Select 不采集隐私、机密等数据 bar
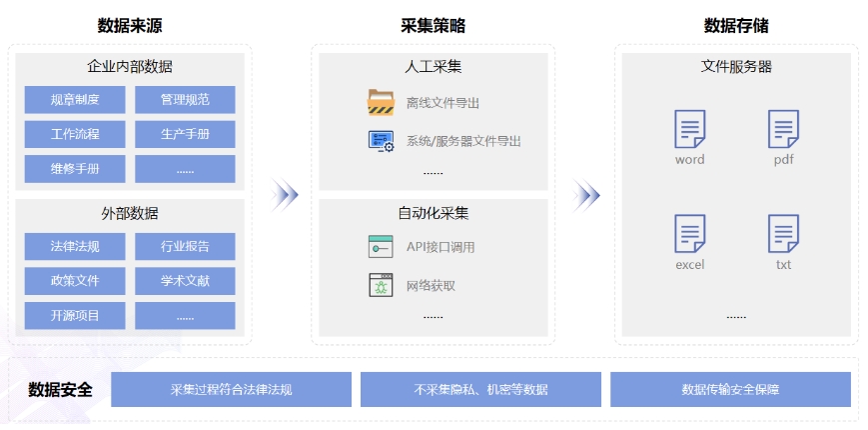Image resolution: width=868 pixels, height=430 pixels. pos(480,389)
